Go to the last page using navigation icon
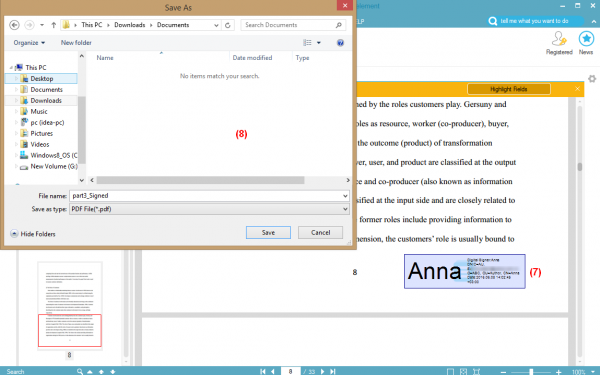This screenshot has height=375, width=600. pos(333,371)
